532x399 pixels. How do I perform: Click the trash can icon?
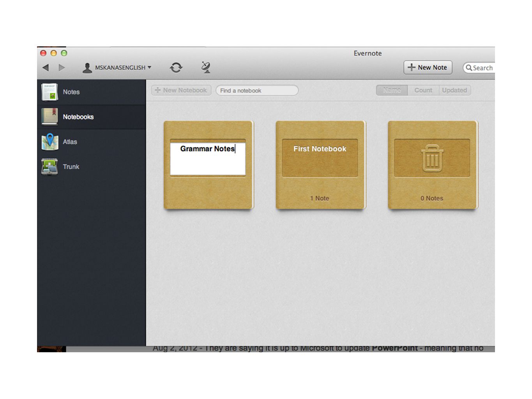tap(432, 158)
